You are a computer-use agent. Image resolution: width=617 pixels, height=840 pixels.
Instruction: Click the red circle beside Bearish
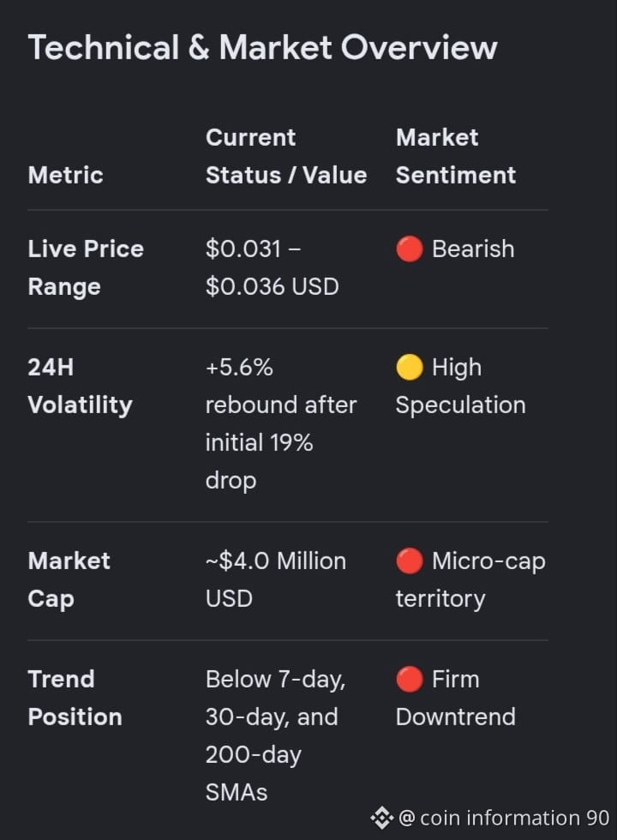tap(410, 249)
